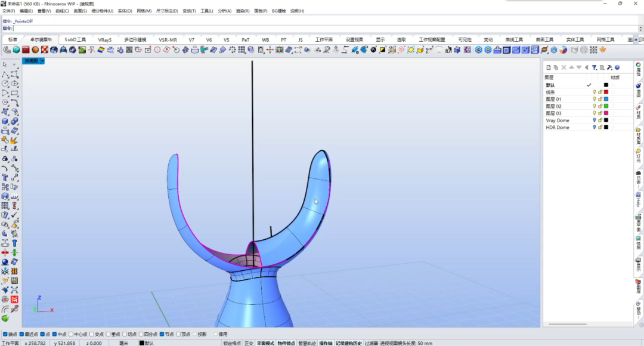Click the black-and-yellow square toolbar icon
Viewport: 644px width, 346px height.
pos(382,50)
